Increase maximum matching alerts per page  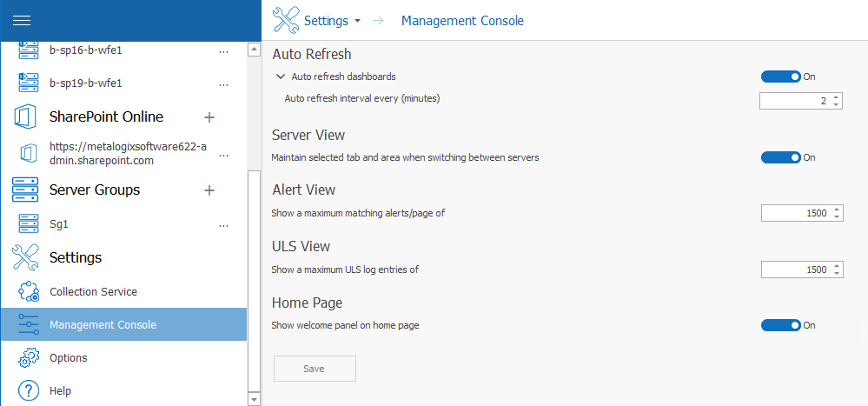[x=837, y=210]
